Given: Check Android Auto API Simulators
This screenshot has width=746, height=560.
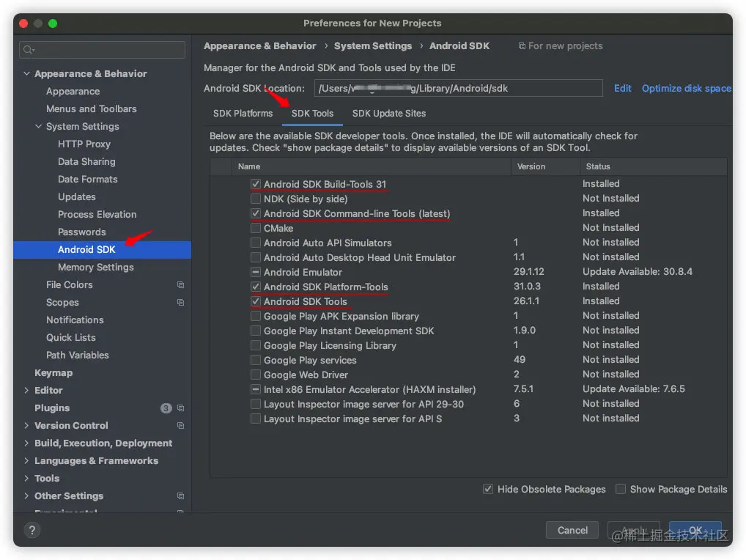Looking at the screenshot, I should pyautogui.click(x=256, y=243).
